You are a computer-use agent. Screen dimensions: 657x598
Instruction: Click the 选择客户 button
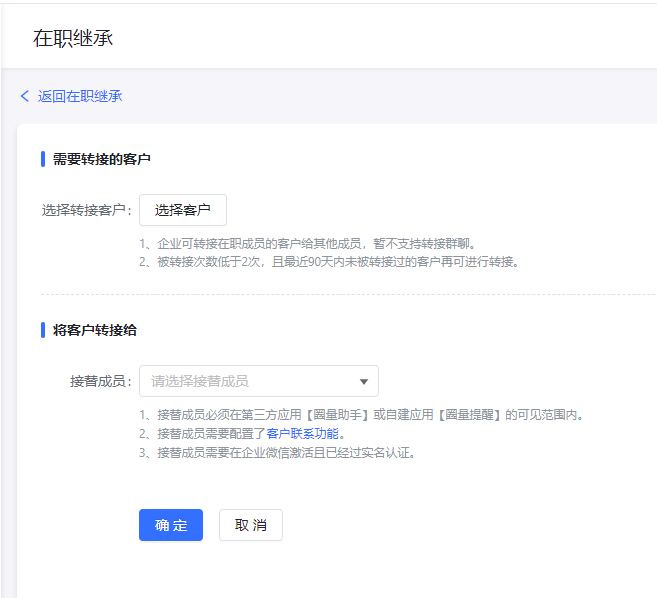pyautogui.click(x=182, y=210)
